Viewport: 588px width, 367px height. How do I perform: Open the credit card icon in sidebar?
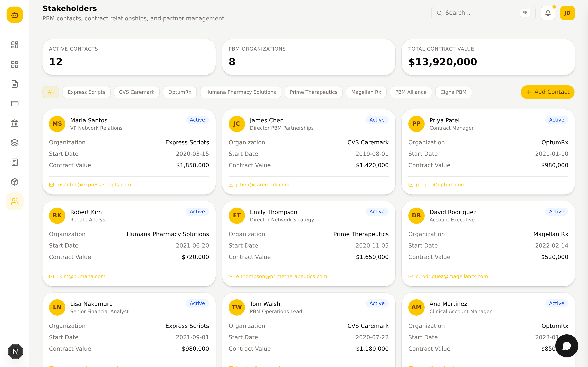coord(14,104)
